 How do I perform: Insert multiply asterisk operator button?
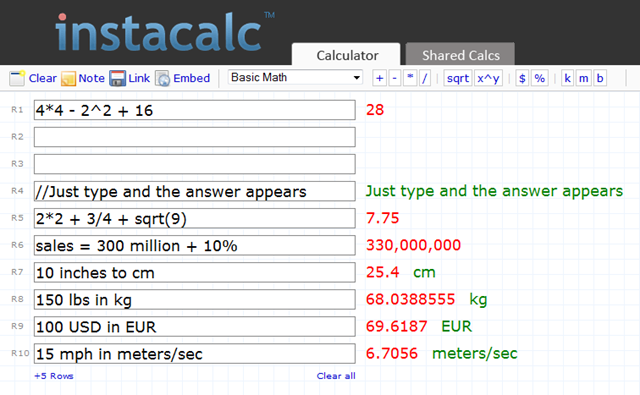pos(410,78)
